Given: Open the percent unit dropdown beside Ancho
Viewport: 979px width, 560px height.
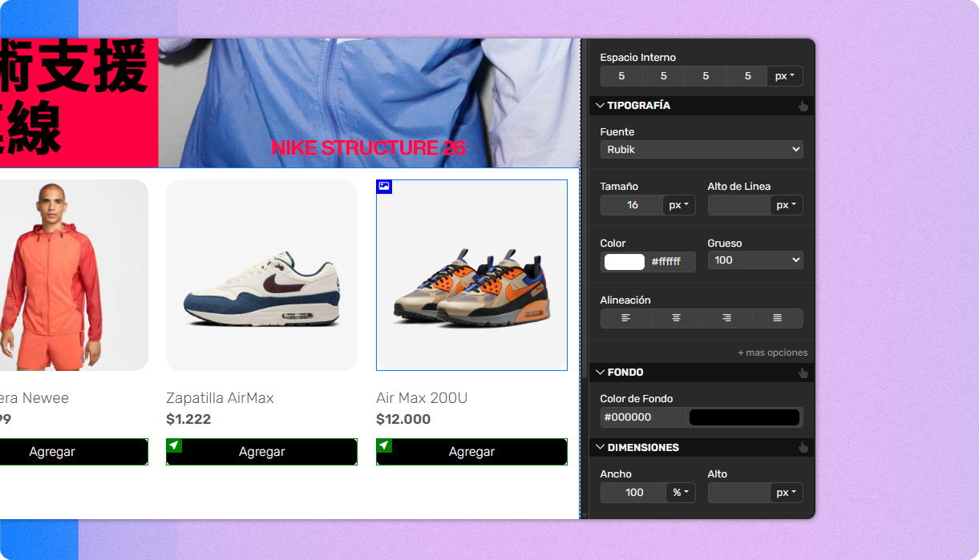Looking at the screenshot, I should tap(680, 493).
